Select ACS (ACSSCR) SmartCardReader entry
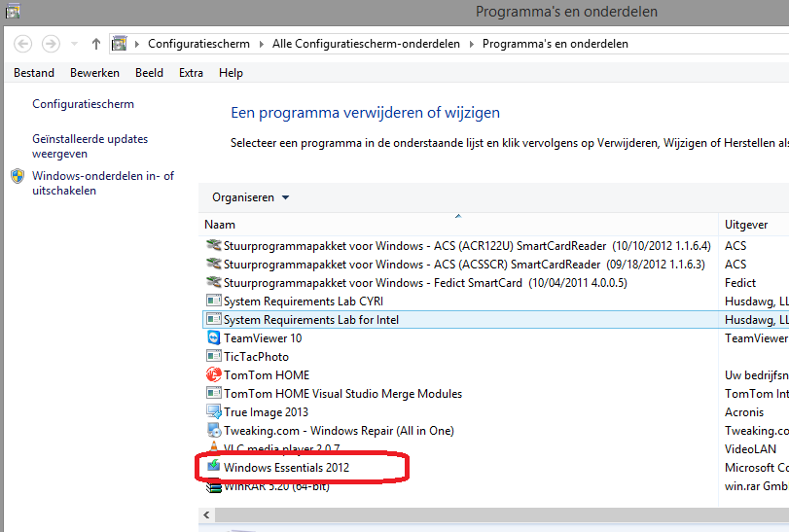Screen dimensions: 789x532 pos(464,265)
